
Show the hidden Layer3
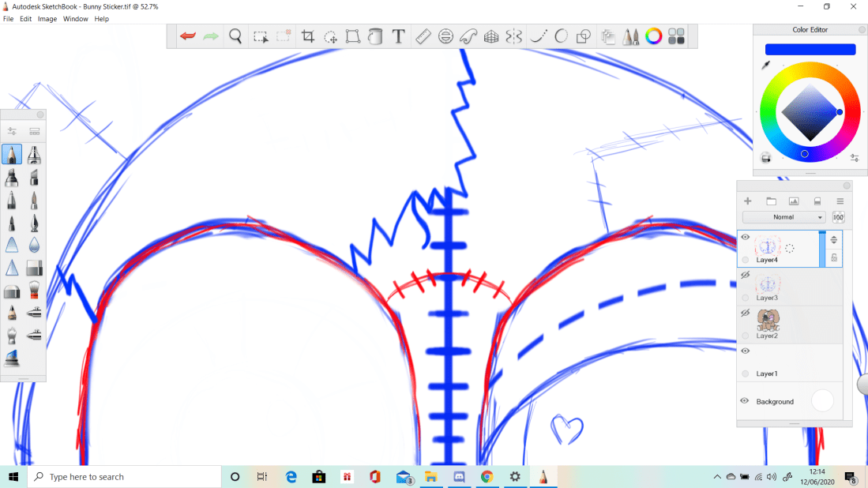[743, 274]
